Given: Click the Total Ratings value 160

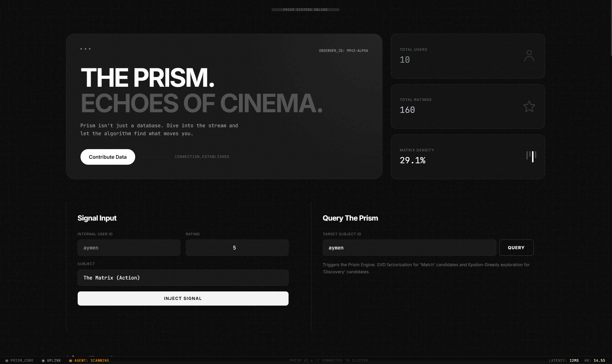Looking at the screenshot, I should pyautogui.click(x=407, y=110).
